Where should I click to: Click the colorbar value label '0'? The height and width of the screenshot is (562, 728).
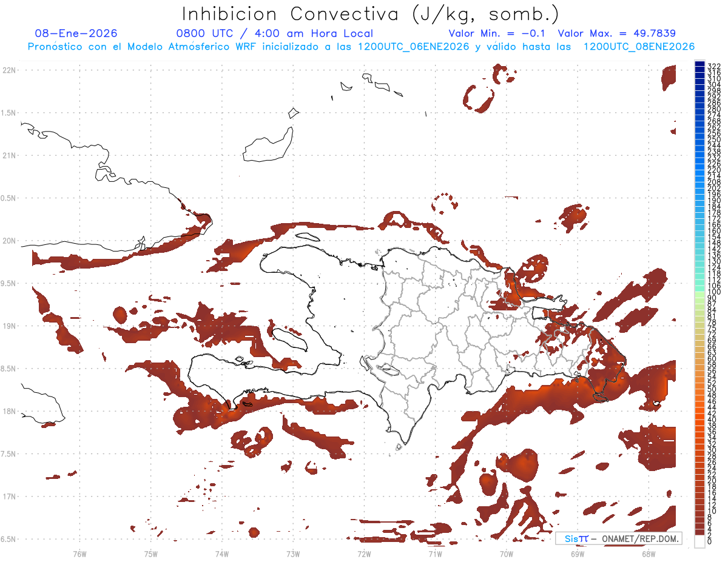click(710, 541)
